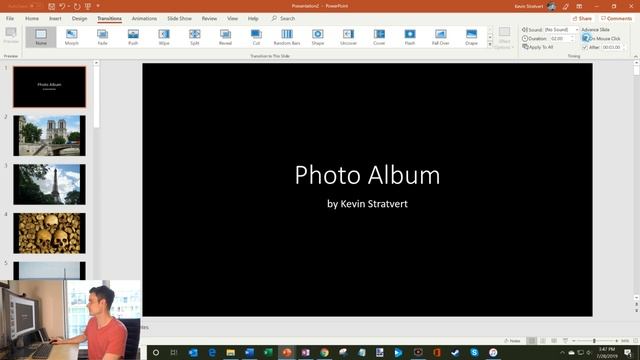
Task: Select slide 3 Eiffel Tower thumbnail
Action: (49, 184)
